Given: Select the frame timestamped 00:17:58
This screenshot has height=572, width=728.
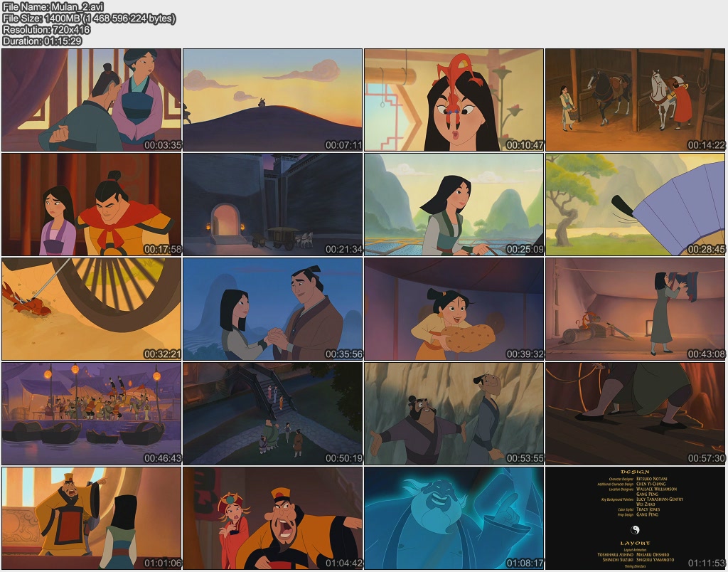Looking at the screenshot, I should (92, 204).
